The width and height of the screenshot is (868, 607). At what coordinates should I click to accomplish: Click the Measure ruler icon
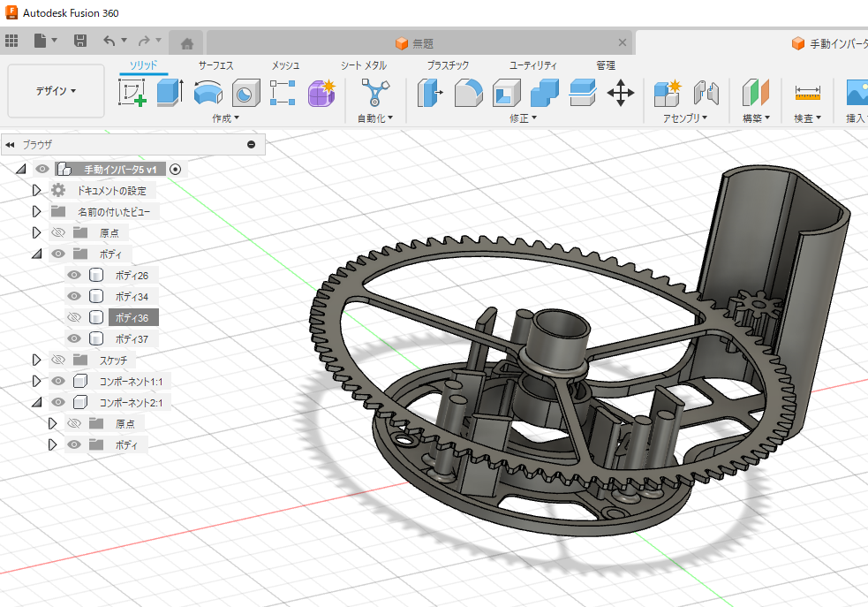coord(807,92)
